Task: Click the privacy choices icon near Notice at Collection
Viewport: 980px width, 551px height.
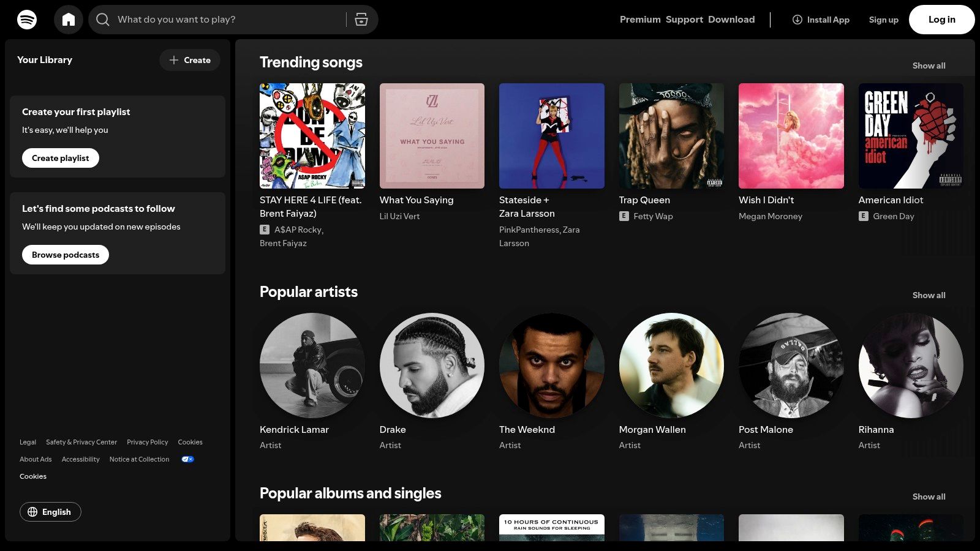Action: 187,459
